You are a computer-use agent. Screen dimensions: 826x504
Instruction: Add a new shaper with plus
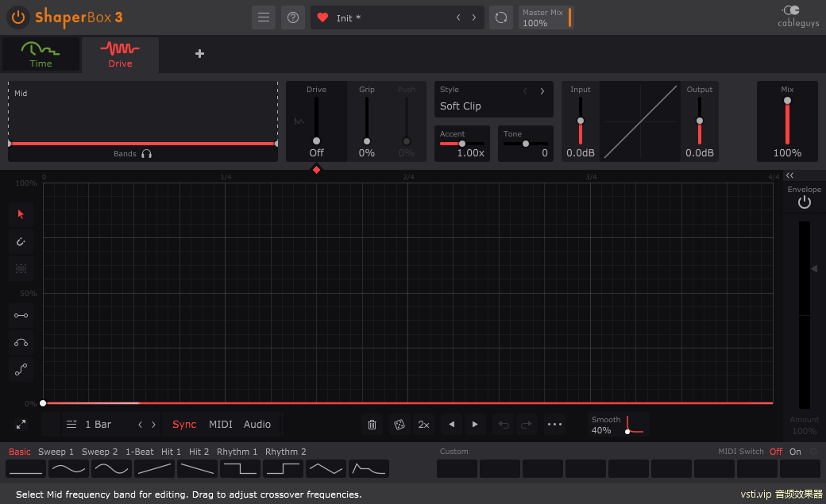(199, 54)
